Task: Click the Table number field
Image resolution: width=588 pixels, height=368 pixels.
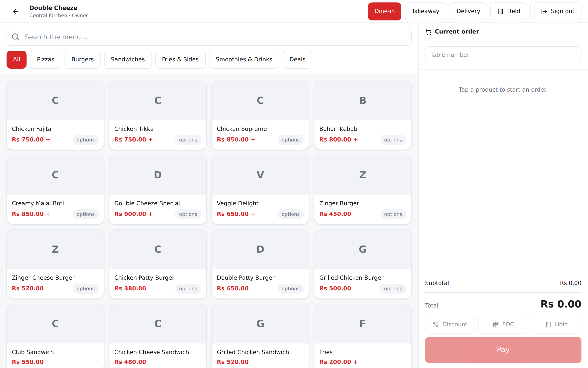Action: 503,55
